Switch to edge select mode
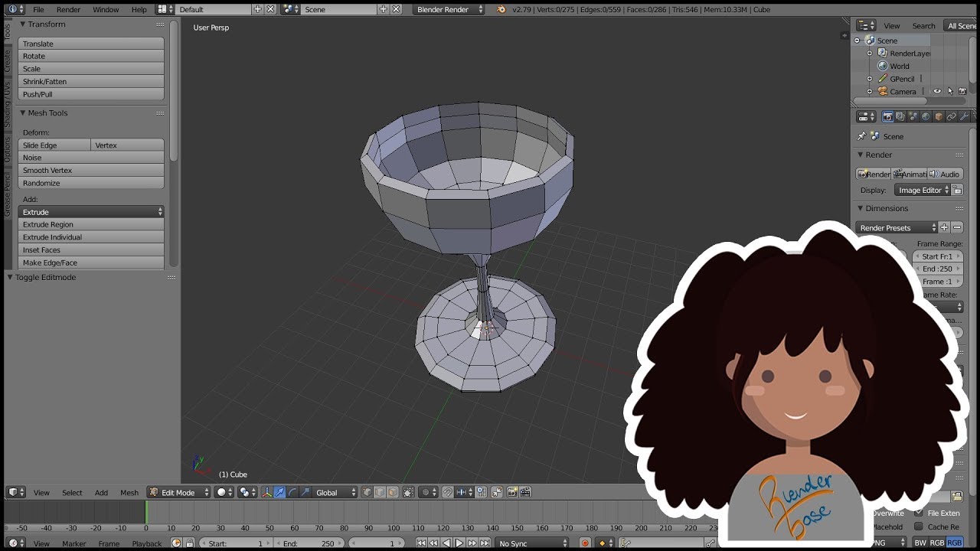Viewport: 980px width, 551px height. (380, 492)
